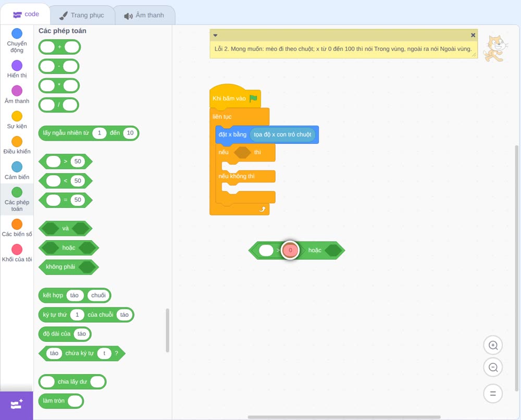Click the greater than 50 block in palette
The width and height of the screenshot is (521, 420).
pos(66,162)
